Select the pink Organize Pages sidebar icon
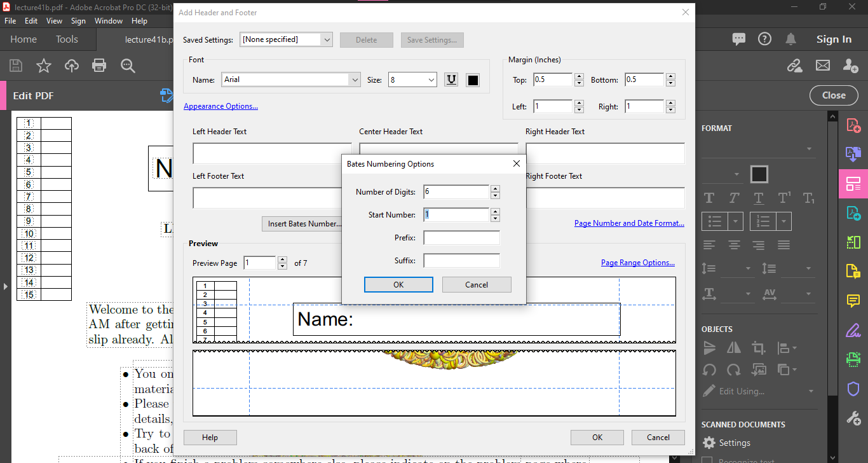 click(x=853, y=184)
